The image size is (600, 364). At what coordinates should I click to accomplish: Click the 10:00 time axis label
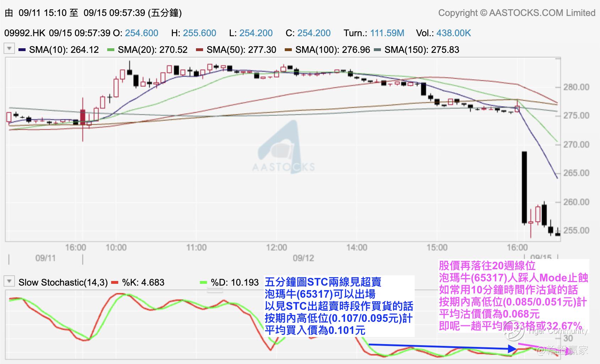tap(116, 247)
